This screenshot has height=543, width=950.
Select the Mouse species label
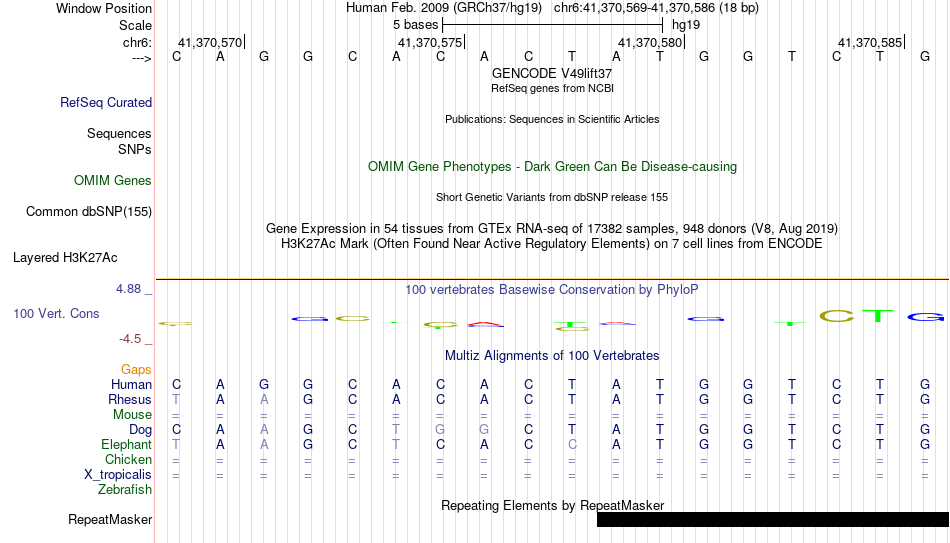132,415
